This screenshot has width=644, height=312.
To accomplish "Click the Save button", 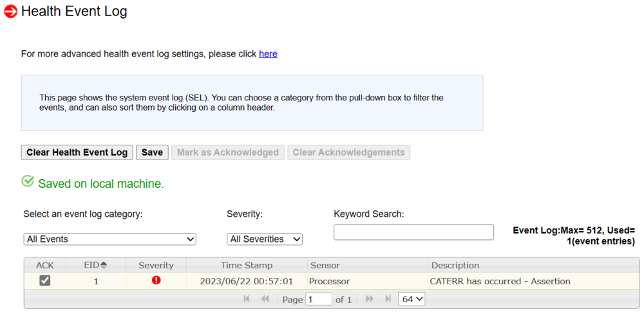I will (x=152, y=152).
